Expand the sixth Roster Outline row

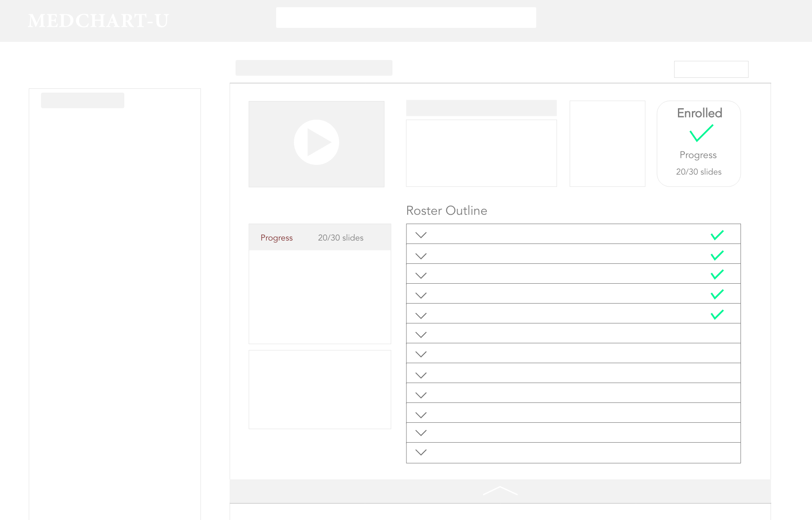pyautogui.click(x=421, y=335)
